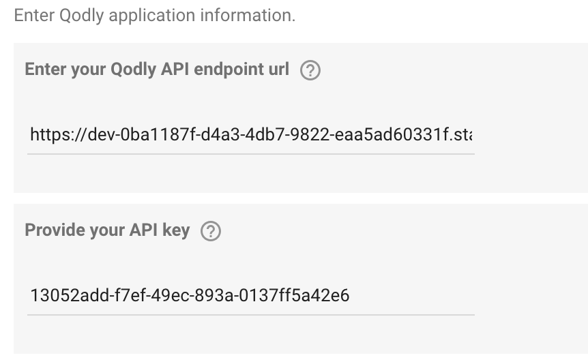Click the 'Enter Qodly application information.' heading

point(154,16)
